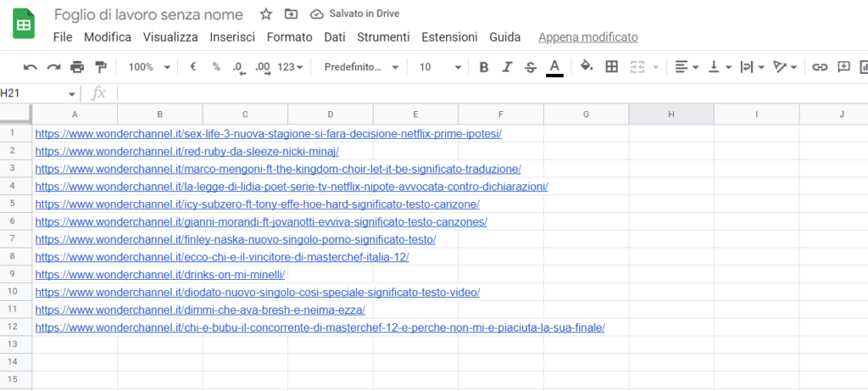Open the la-legge-di-lidia-poet link
Screen dimensions: 868x391
click(292, 187)
